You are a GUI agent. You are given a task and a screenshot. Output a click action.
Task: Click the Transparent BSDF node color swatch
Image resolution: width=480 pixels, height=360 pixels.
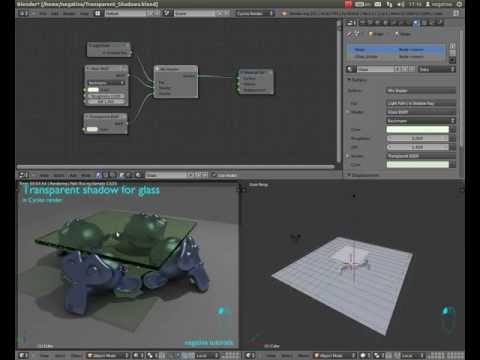click(x=92, y=129)
